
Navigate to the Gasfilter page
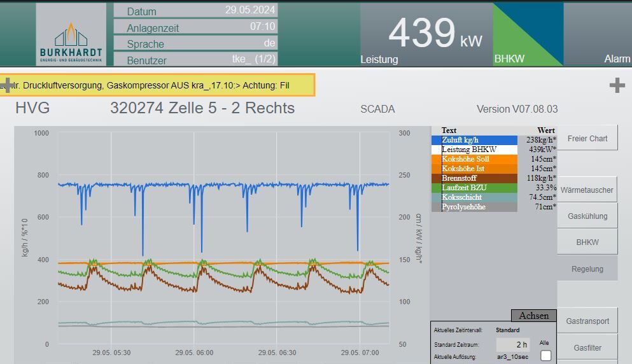pos(587,348)
